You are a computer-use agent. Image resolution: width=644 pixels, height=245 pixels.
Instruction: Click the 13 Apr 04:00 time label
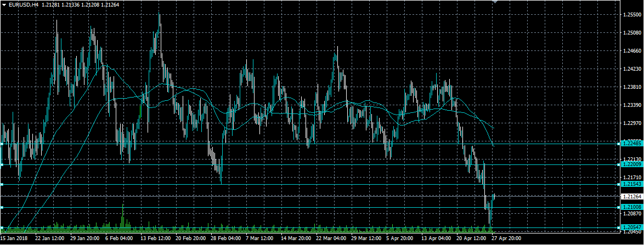click(435, 238)
